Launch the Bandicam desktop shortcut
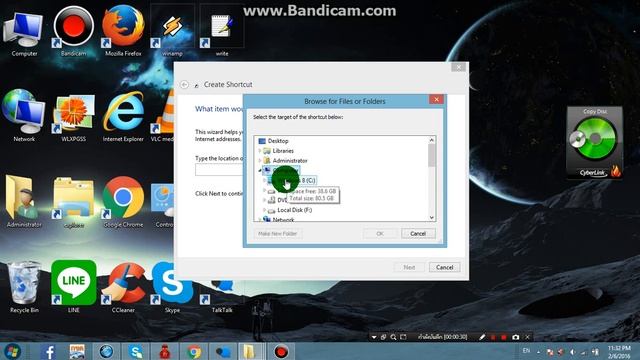This screenshot has width=640, height=360. (73, 31)
